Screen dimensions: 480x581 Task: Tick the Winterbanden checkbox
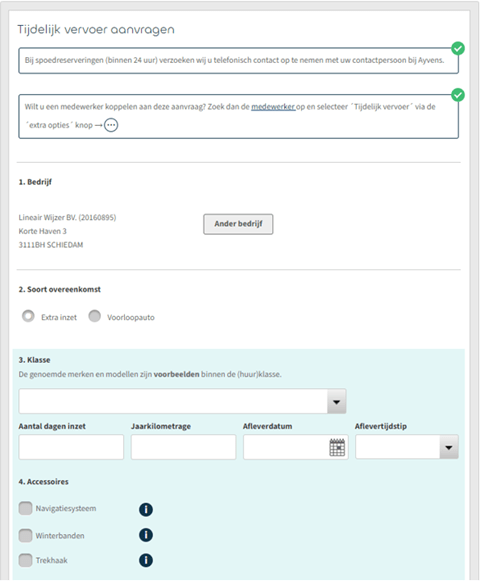click(x=25, y=535)
